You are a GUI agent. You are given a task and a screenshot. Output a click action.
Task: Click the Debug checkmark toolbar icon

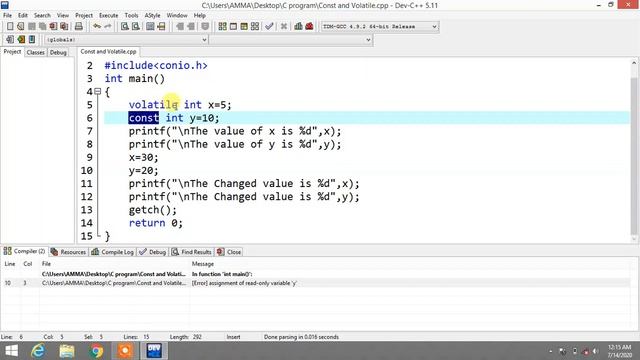pos(269,27)
